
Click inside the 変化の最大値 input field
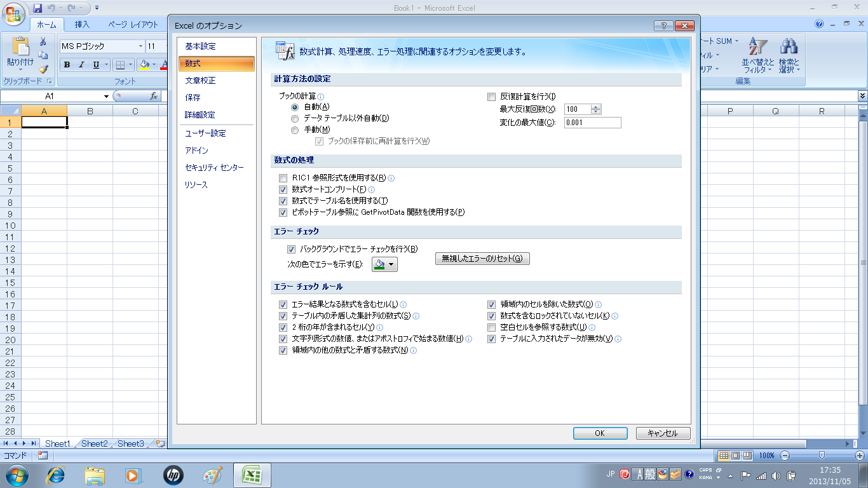pos(592,123)
